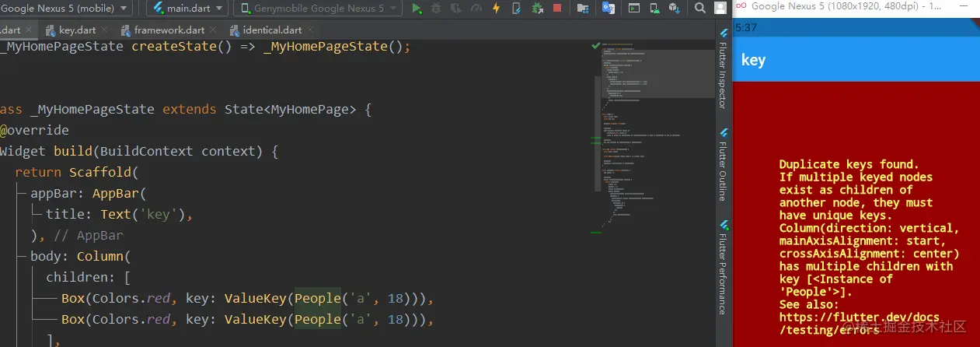980x347 pixels.
Task: Close the identical.dart tab
Action: 309,30
